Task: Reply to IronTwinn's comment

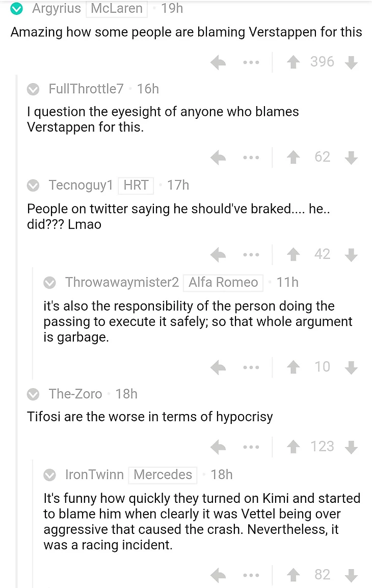Action: [x=218, y=576]
